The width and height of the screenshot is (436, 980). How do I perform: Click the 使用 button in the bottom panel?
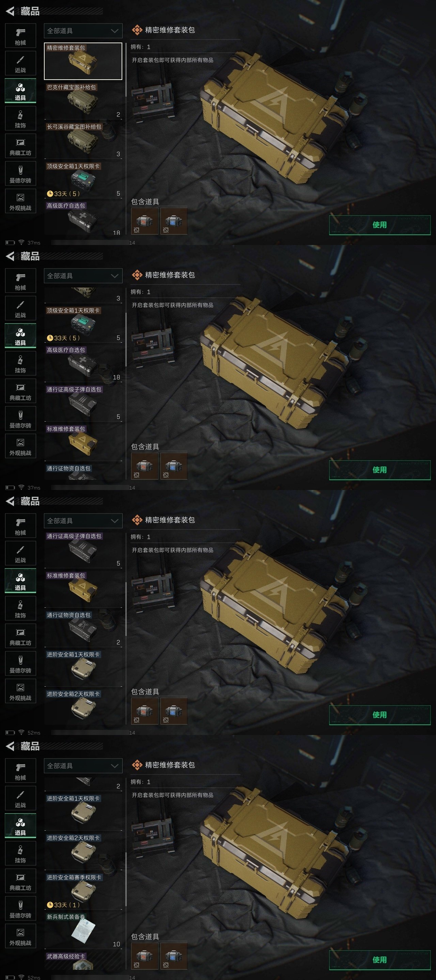click(x=380, y=960)
